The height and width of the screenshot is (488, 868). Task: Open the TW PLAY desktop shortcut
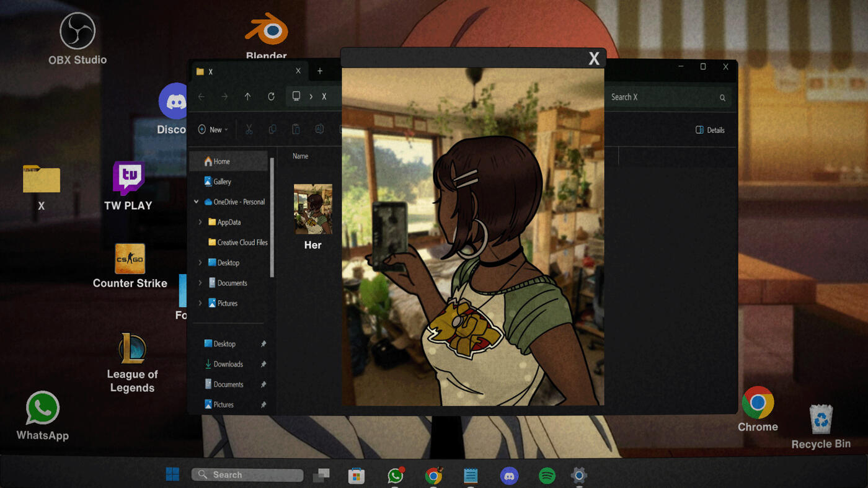(128, 179)
